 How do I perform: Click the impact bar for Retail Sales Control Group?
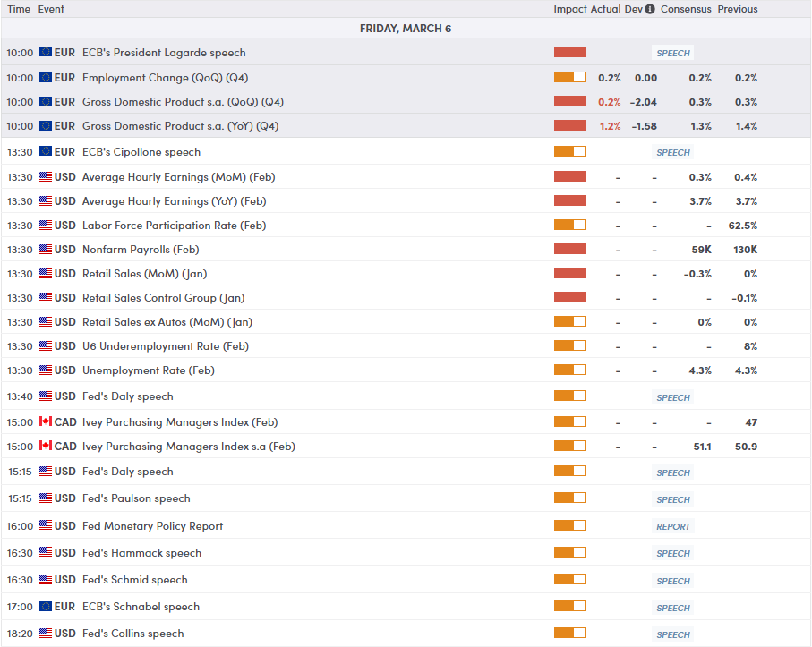(570, 297)
